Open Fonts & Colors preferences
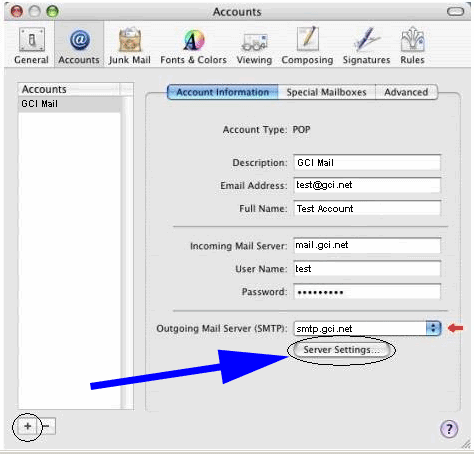The width and height of the screenshot is (474, 454). click(x=193, y=46)
